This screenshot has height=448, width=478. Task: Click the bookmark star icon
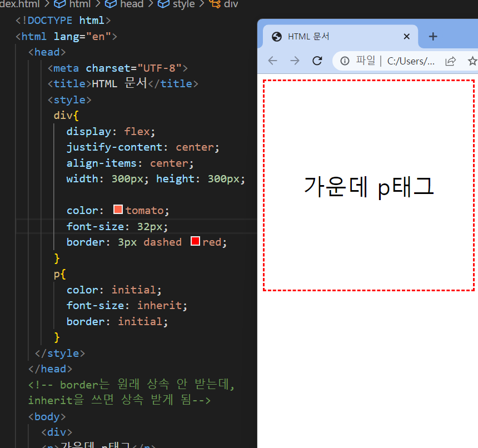pyautogui.click(x=472, y=61)
